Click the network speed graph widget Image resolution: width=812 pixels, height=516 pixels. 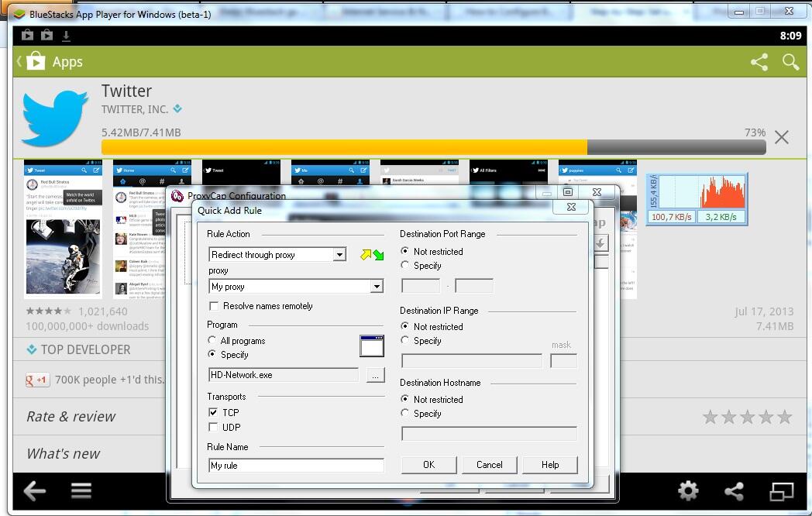tap(697, 199)
